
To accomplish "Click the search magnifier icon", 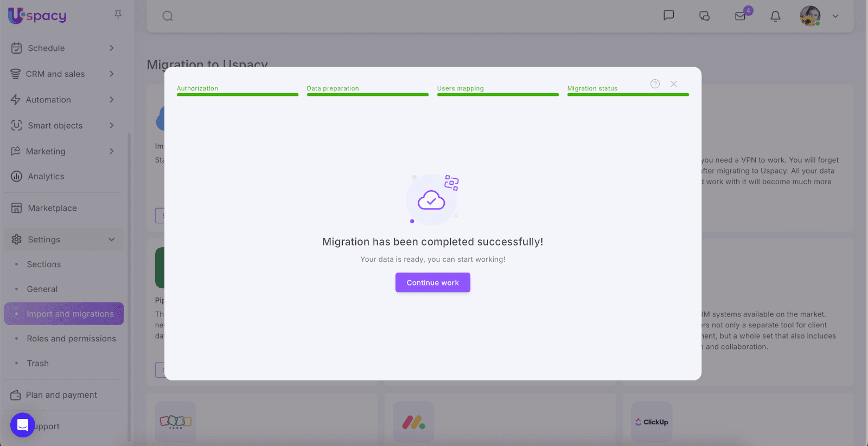I will (x=168, y=16).
